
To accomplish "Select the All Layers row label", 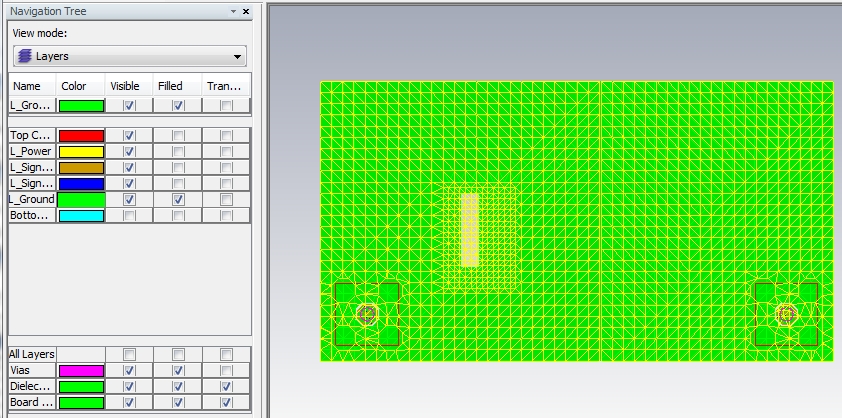I will coord(32,355).
